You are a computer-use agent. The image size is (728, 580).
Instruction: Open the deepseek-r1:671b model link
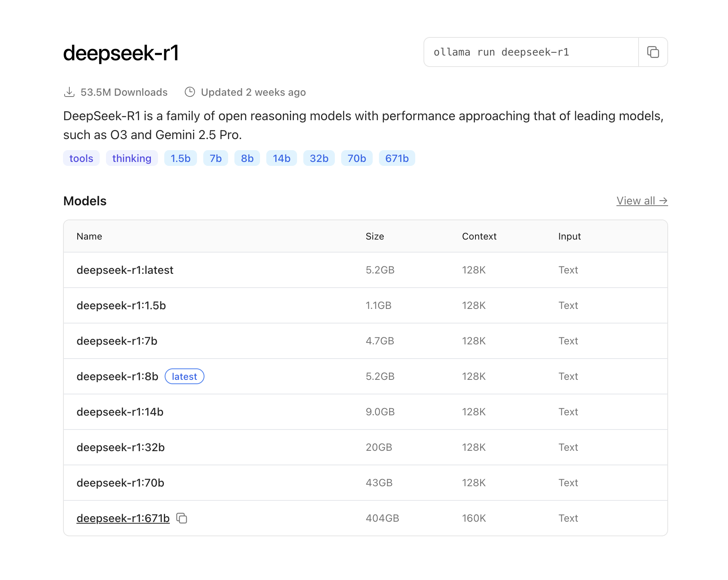click(x=123, y=518)
